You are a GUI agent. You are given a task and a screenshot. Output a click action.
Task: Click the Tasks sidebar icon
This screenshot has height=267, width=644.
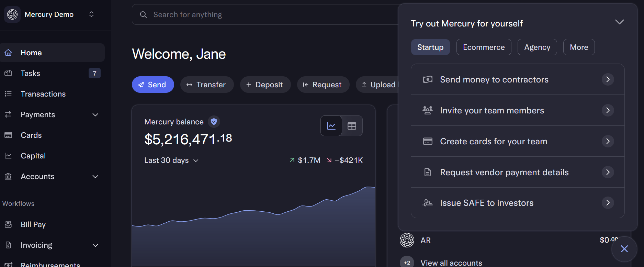[x=8, y=73]
